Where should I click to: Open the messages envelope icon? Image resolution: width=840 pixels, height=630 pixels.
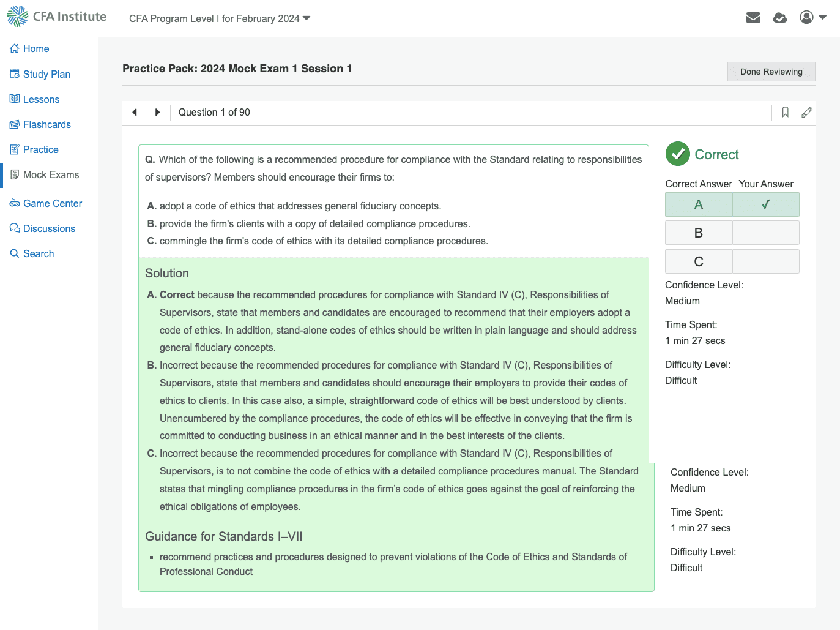tap(753, 17)
